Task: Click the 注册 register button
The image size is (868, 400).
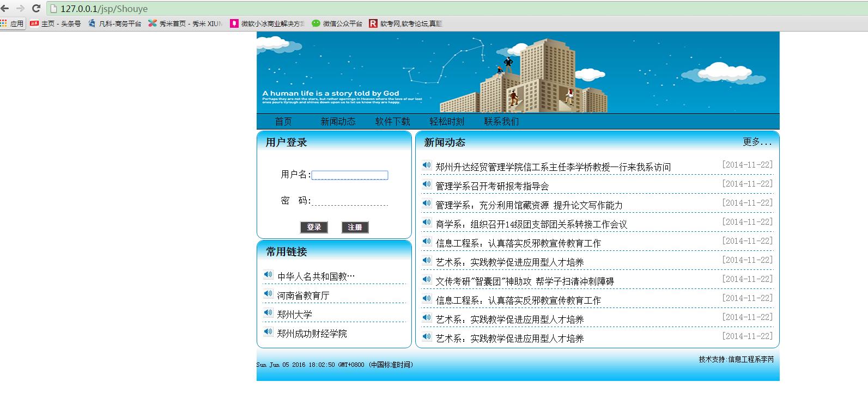Action: click(355, 227)
